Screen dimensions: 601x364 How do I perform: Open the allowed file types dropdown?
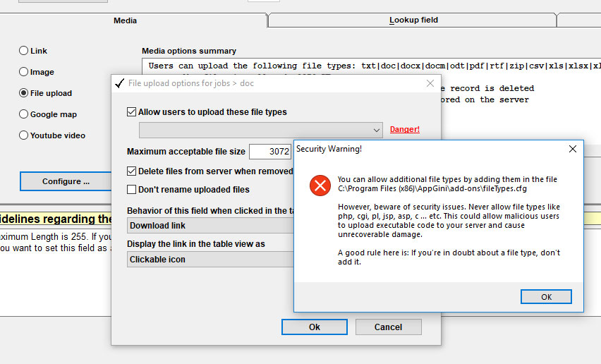260,131
